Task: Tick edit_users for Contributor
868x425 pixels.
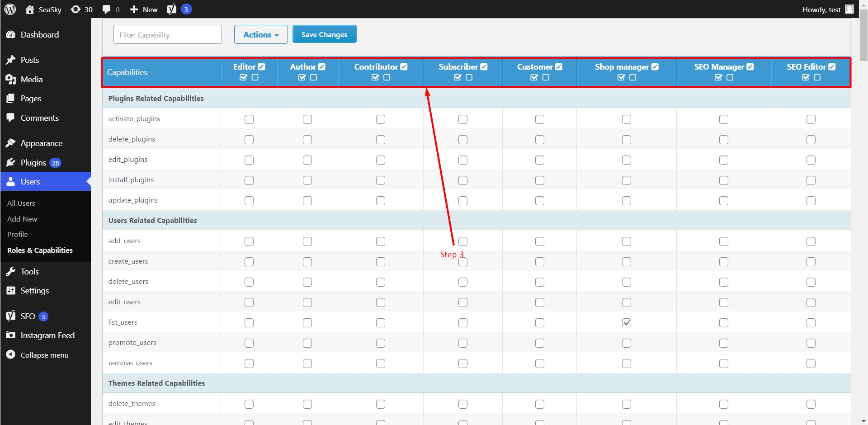Action: pos(381,302)
